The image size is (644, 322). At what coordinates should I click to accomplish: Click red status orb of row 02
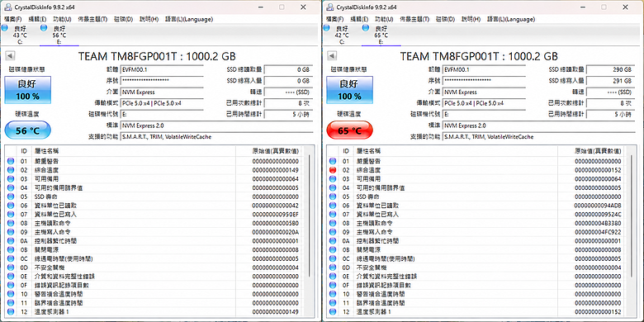click(333, 170)
